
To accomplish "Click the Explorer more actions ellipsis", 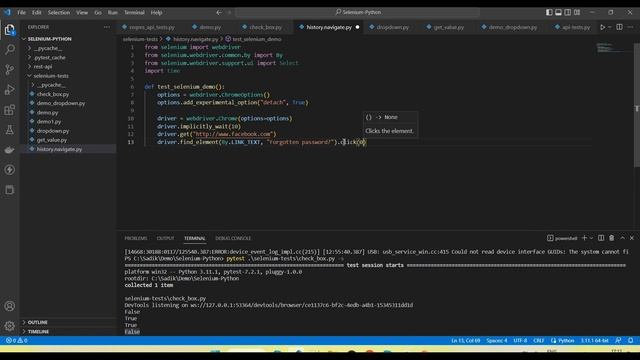I will point(107,27).
